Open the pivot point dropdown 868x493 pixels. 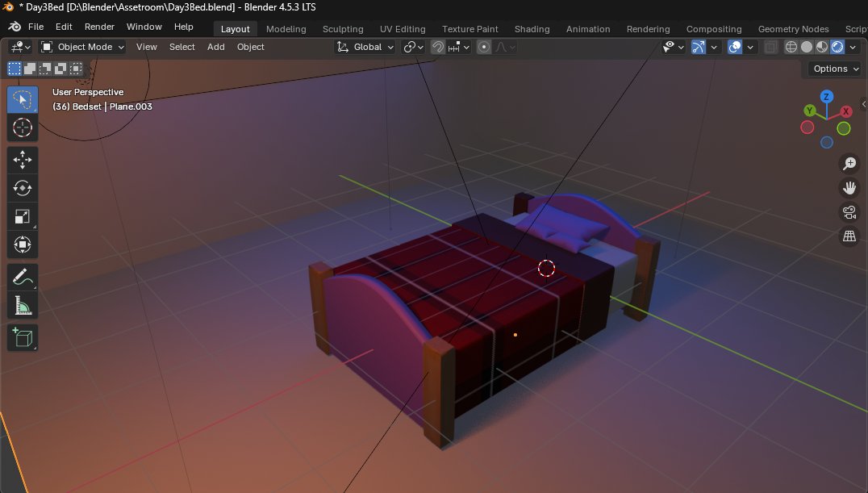pyautogui.click(x=414, y=47)
